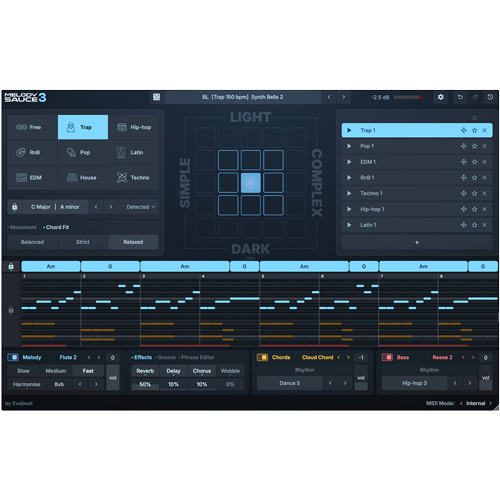Choose the Latin style
This screenshot has width=500, height=500.
click(133, 152)
